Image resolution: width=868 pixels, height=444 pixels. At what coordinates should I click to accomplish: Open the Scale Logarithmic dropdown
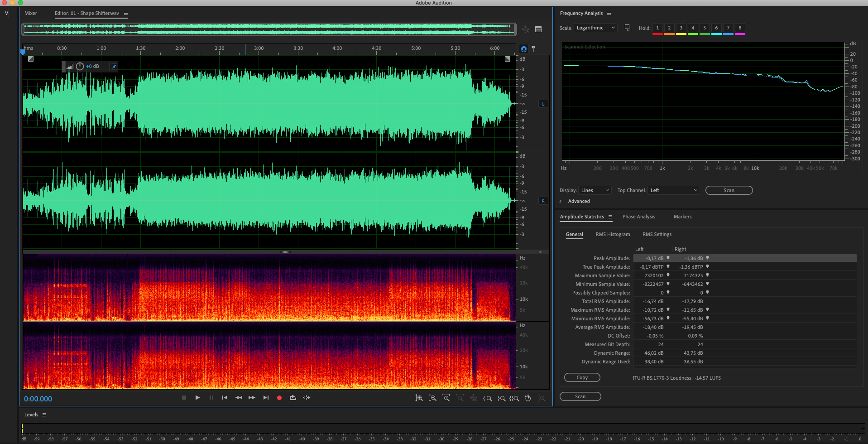tap(595, 28)
